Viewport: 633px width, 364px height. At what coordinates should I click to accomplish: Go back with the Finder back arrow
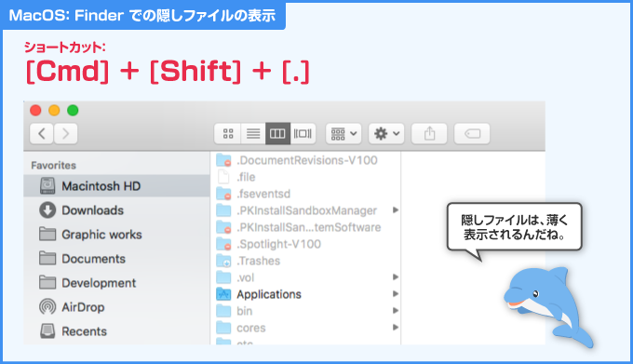pos(42,133)
